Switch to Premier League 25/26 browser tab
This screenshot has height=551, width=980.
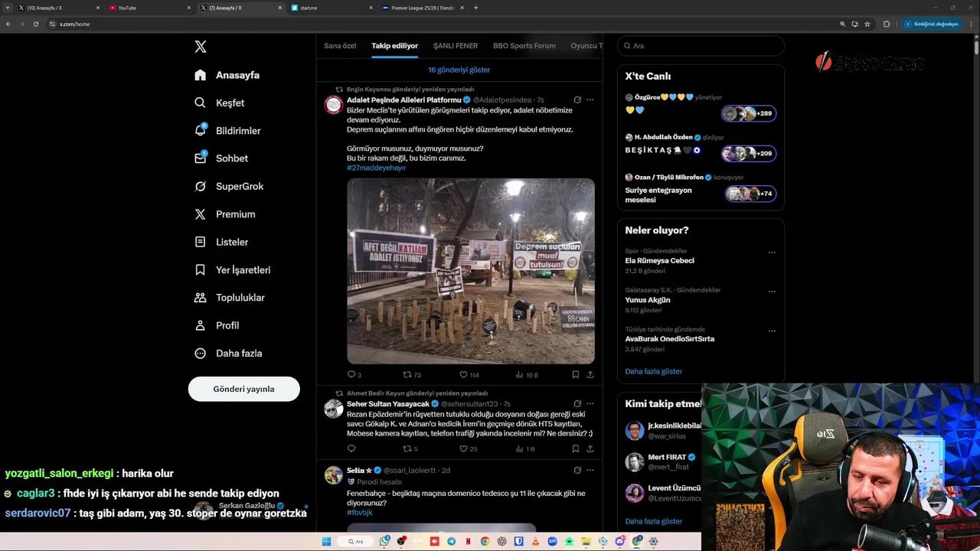click(423, 8)
